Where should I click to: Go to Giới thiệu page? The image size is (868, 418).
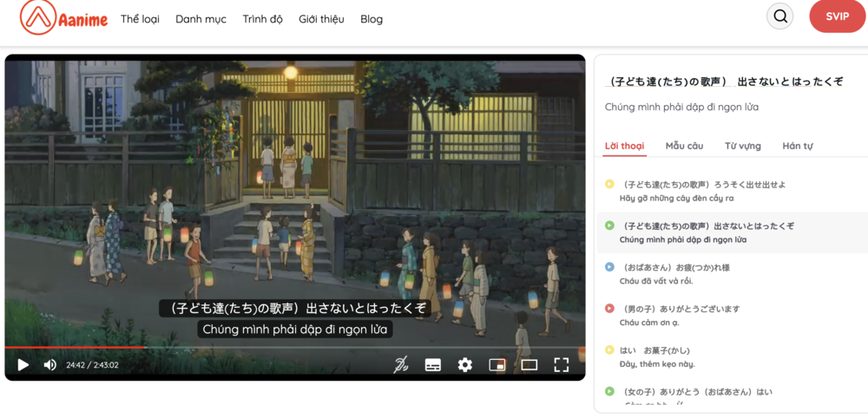point(322,19)
